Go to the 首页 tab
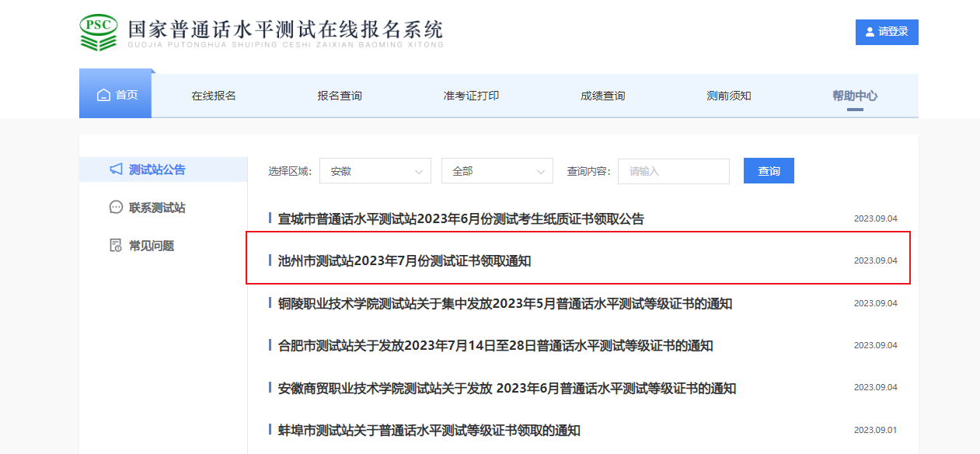 click(x=116, y=95)
